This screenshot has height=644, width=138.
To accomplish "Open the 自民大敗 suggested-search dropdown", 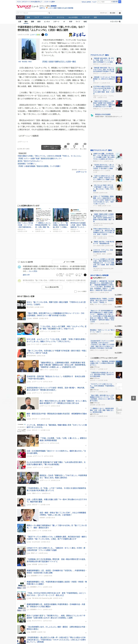I will tap(114, 2).
